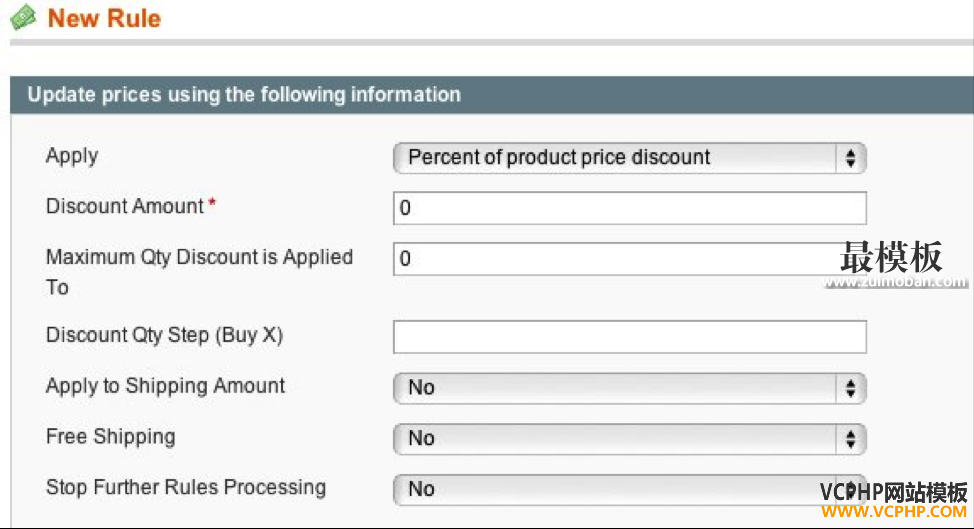Click the Update prices section header bar
Image resolution: width=974 pixels, height=529 pixels.
(x=491, y=95)
